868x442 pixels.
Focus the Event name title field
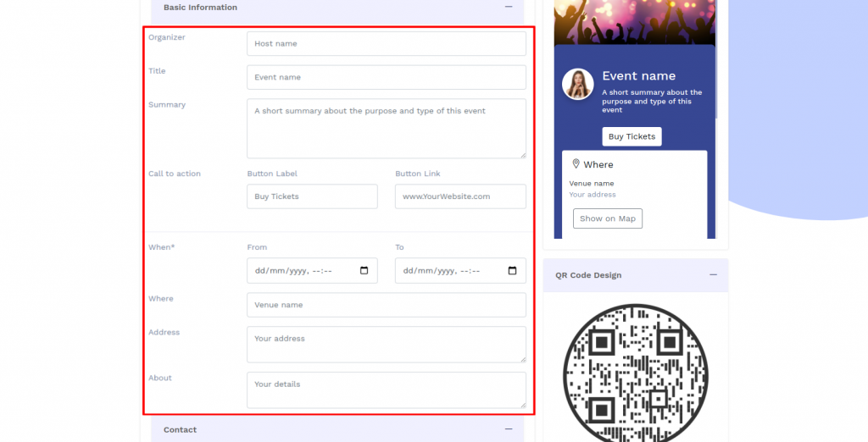tap(386, 77)
